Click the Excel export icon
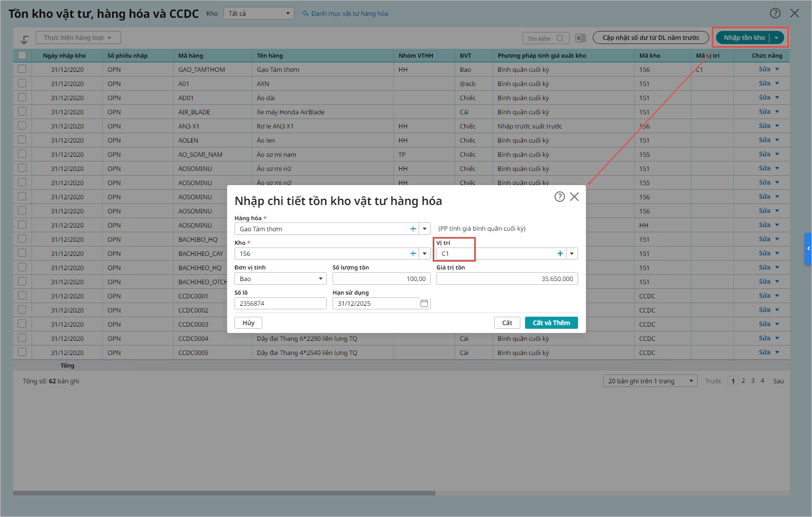812x517 pixels. click(x=581, y=38)
